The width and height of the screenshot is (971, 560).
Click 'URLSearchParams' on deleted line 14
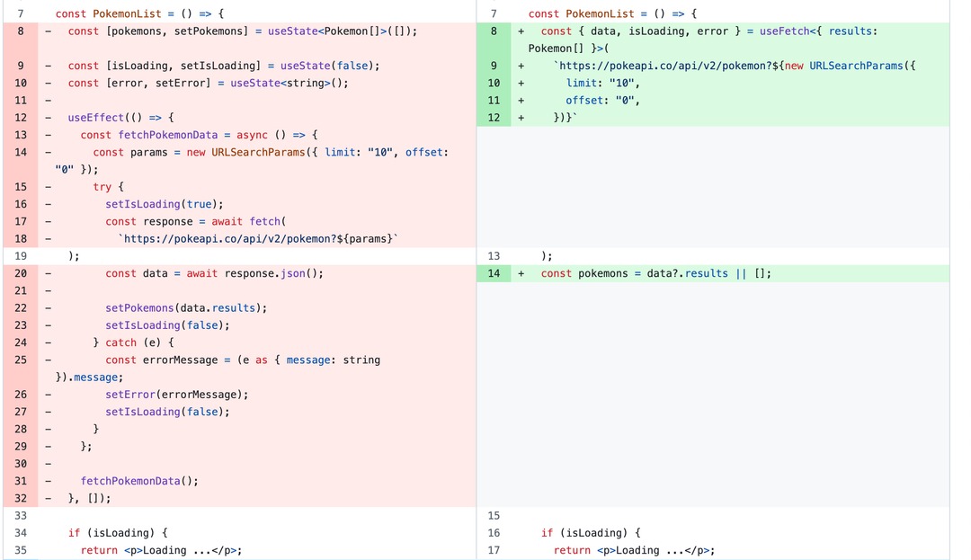[x=258, y=152]
